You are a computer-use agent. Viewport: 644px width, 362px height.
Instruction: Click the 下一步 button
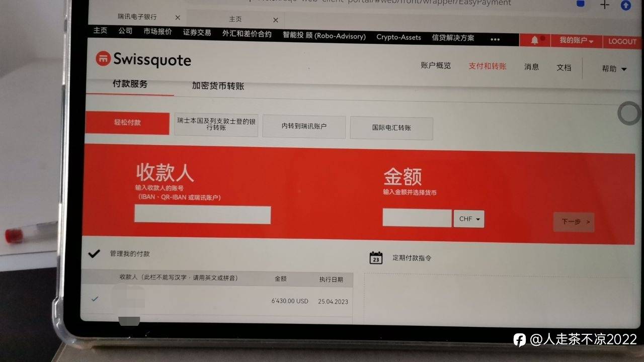(574, 222)
